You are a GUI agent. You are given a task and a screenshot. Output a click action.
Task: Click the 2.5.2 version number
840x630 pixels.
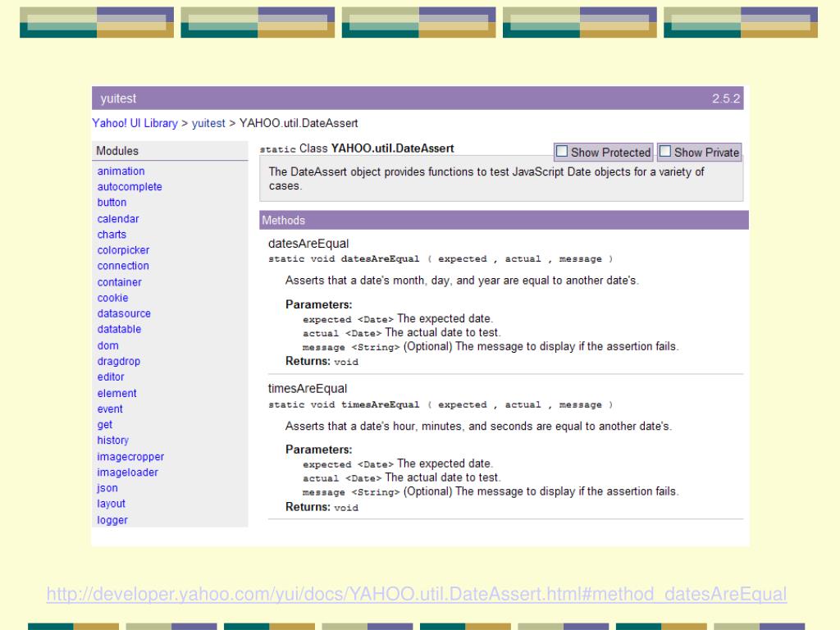tap(726, 98)
